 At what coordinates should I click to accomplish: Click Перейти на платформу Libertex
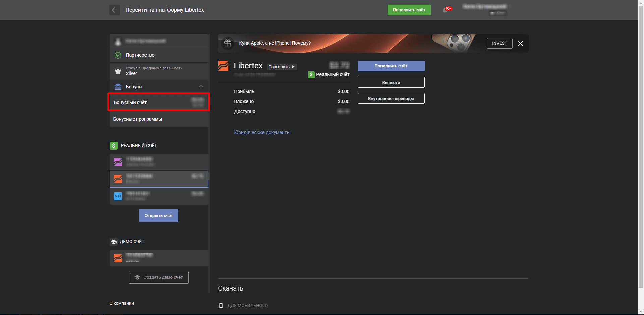(165, 10)
